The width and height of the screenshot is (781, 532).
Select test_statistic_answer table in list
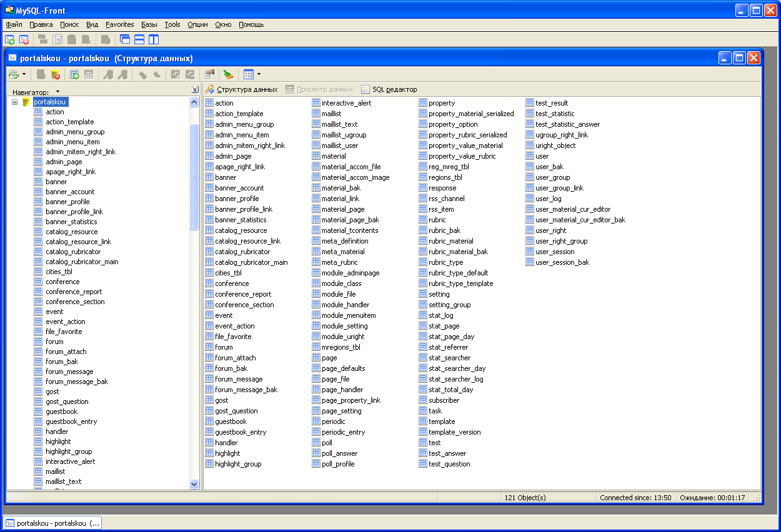[x=567, y=124]
